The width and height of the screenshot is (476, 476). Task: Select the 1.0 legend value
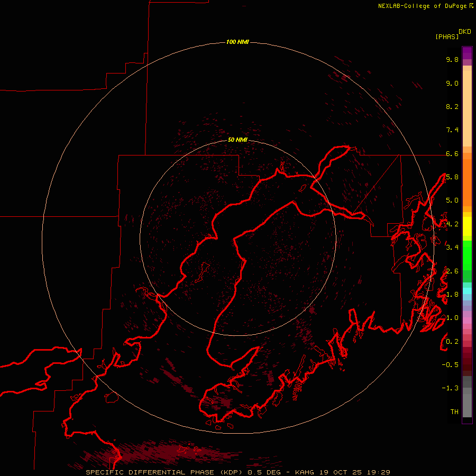pos(452,318)
